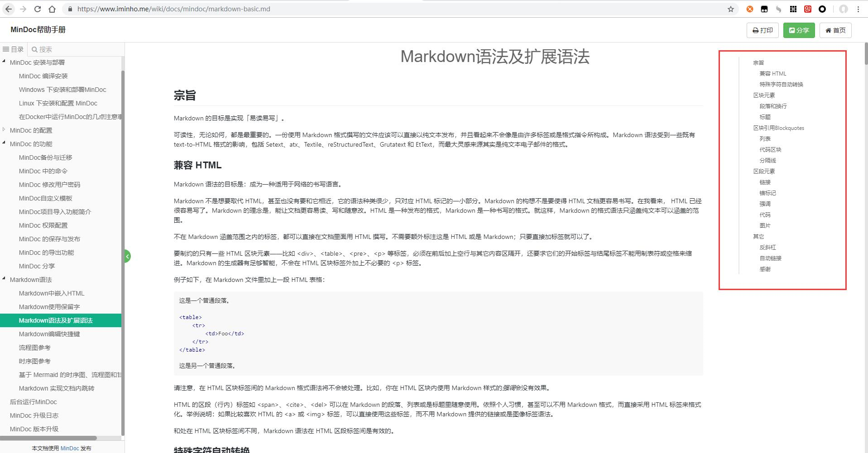
Task: Select the highlighted Markdown语法及扩展语法 entry
Action: click(55, 320)
